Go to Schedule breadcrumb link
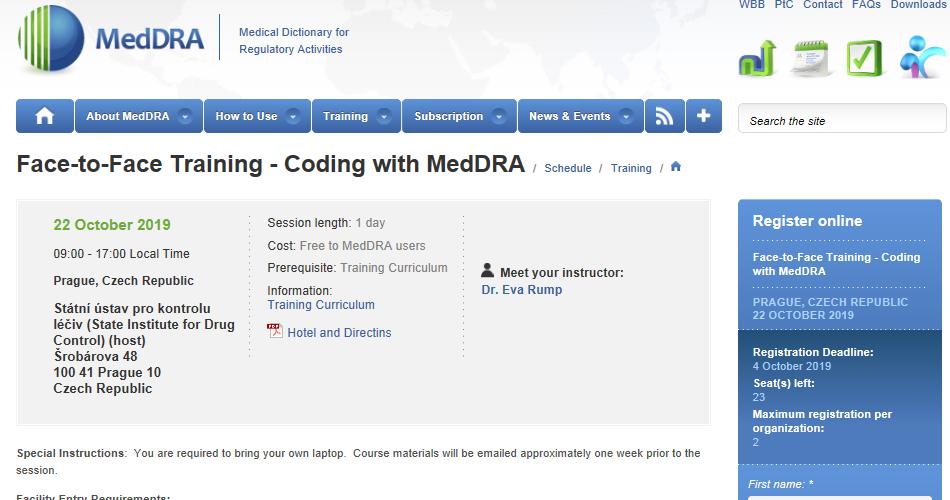The image size is (950, 500). (568, 168)
